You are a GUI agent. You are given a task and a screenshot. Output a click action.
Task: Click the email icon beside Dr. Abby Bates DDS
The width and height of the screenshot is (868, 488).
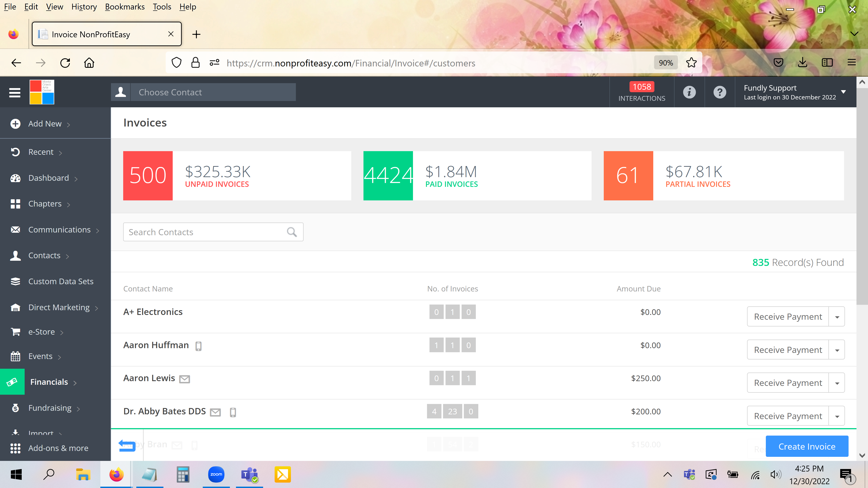[x=215, y=412]
